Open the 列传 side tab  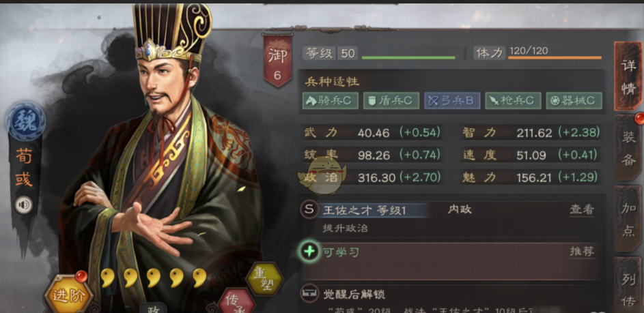(628, 286)
